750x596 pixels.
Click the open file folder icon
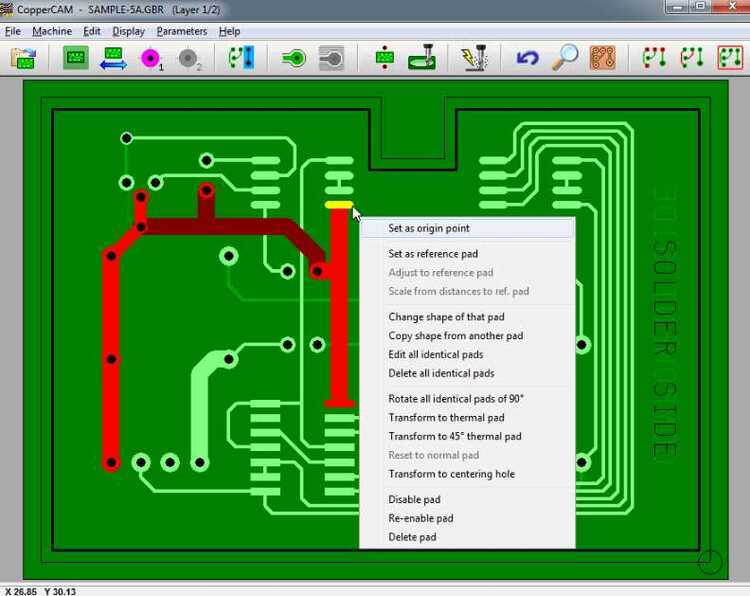pos(23,58)
